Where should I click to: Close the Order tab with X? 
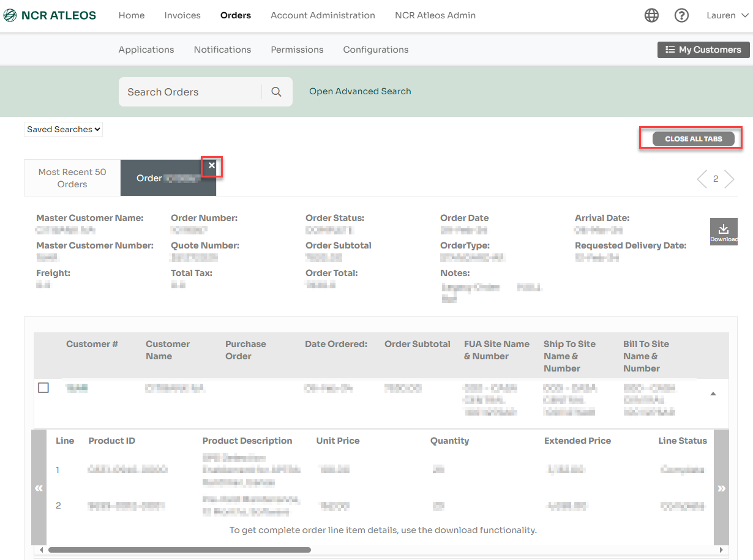pyautogui.click(x=212, y=165)
